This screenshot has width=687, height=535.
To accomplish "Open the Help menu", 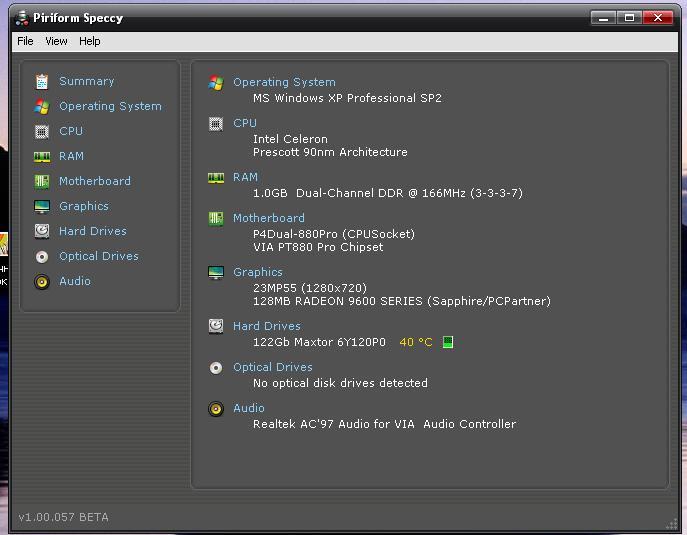I will 89,41.
